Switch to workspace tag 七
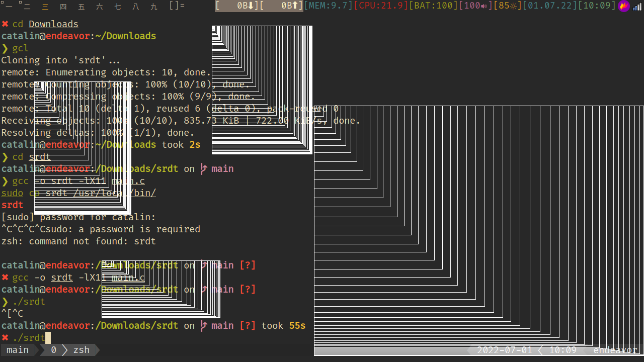The width and height of the screenshot is (644, 362). [x=118, y=6]
